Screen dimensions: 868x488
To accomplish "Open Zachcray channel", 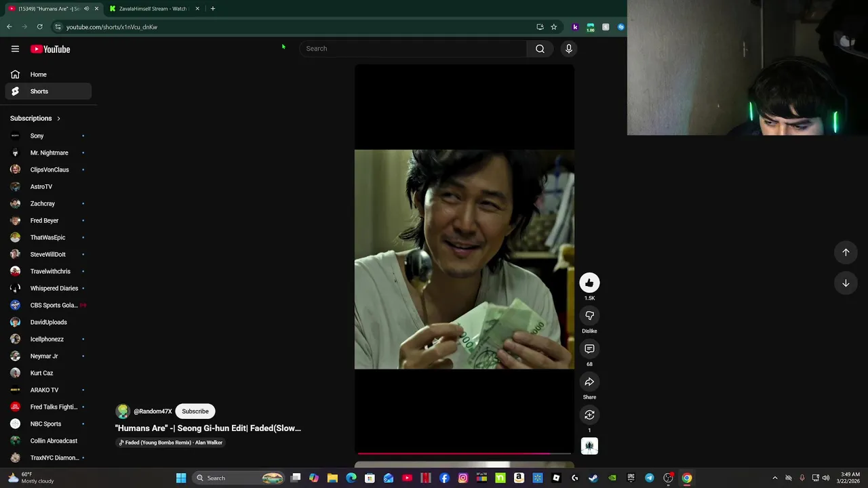I will [48, 203].
